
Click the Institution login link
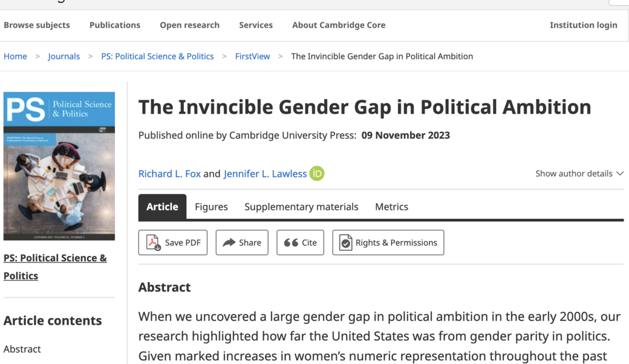pos(583,25)
